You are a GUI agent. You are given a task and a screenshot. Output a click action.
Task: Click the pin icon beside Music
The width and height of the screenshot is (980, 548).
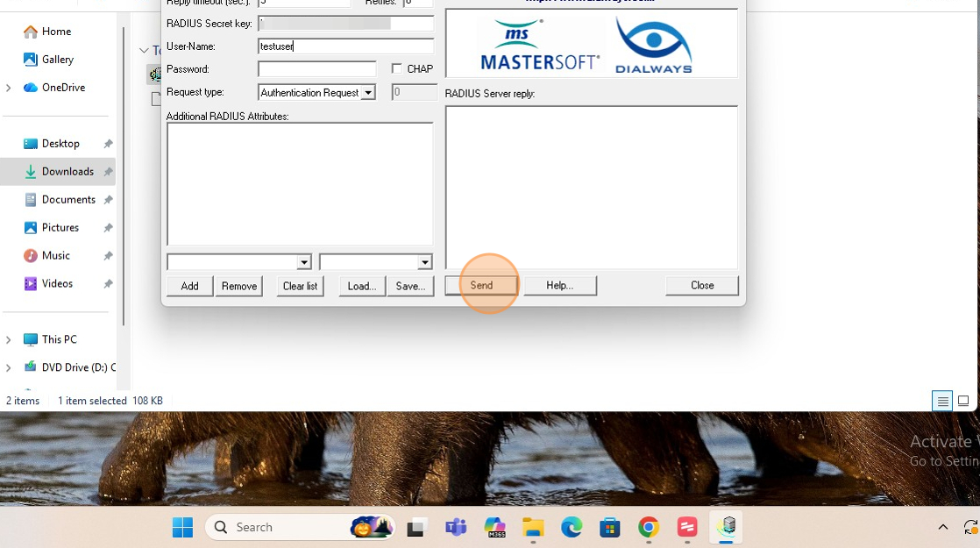108,255
